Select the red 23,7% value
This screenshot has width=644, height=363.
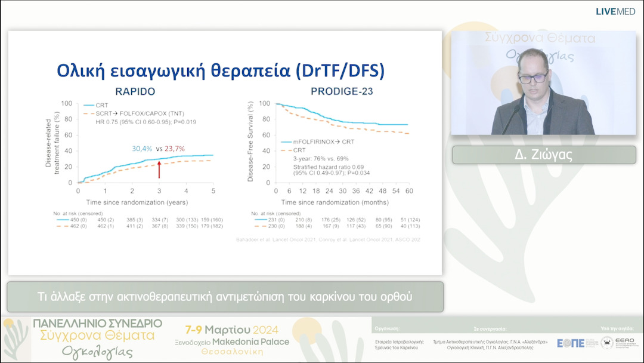[175, 149]
